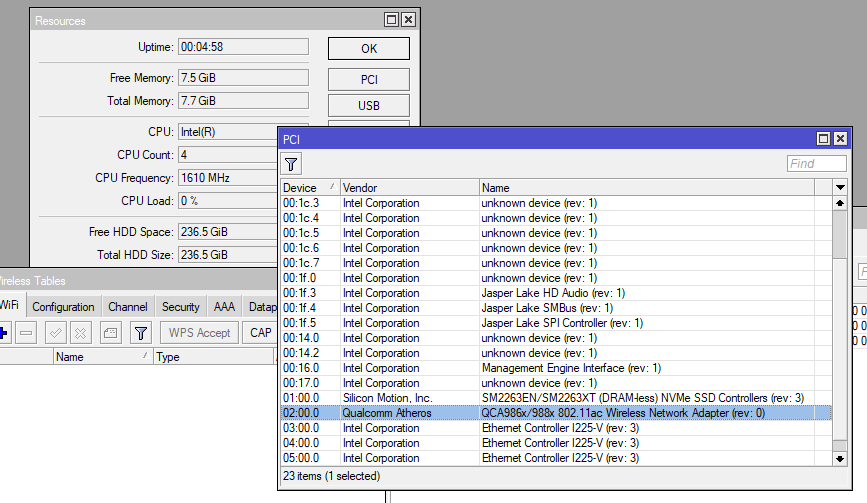Select the Qualcomm Atheros 02:00.0 row
Screen dimensions: 867x503
tap(556, 413)
